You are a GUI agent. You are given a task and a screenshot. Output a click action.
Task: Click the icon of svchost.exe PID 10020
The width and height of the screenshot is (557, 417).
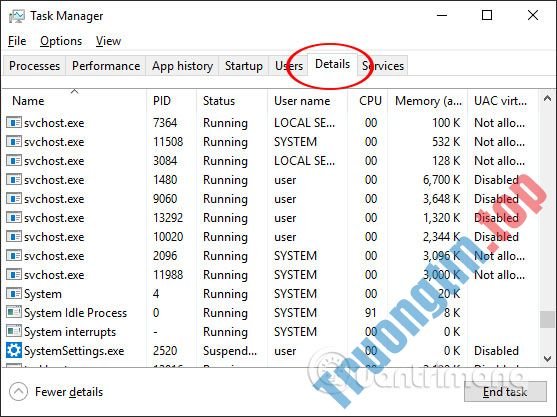(x=14, y=237)
